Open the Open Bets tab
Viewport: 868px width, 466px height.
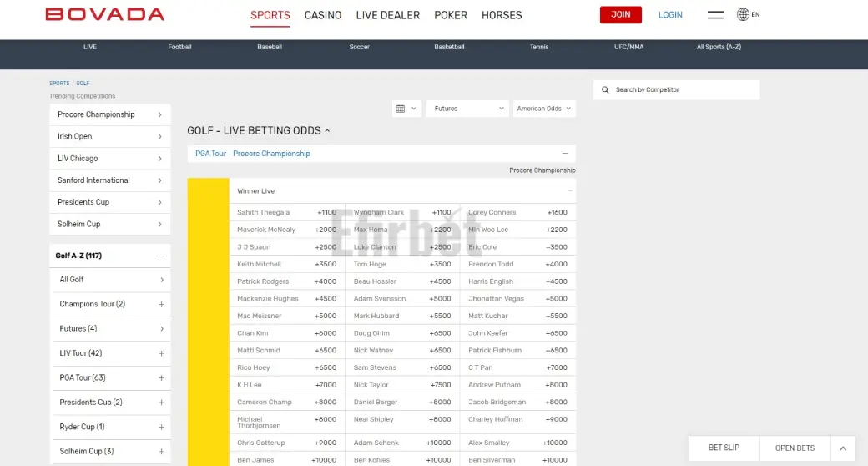795,448
